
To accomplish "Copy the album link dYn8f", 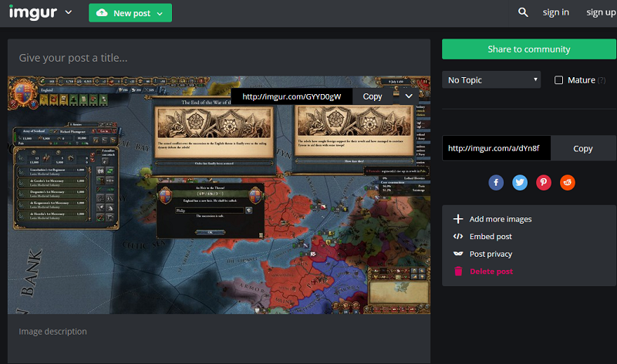I will tap(583, 148).
